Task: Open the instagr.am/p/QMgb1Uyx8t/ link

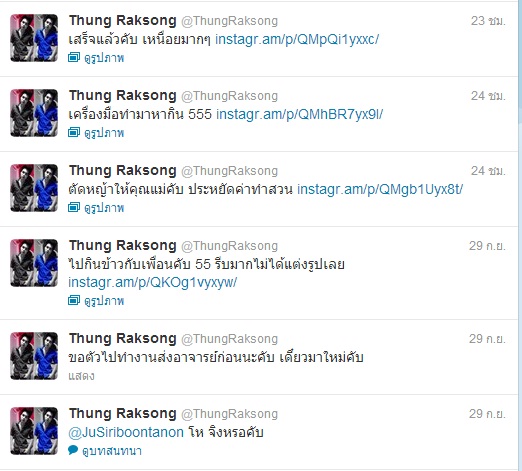Action: [380, 189]
